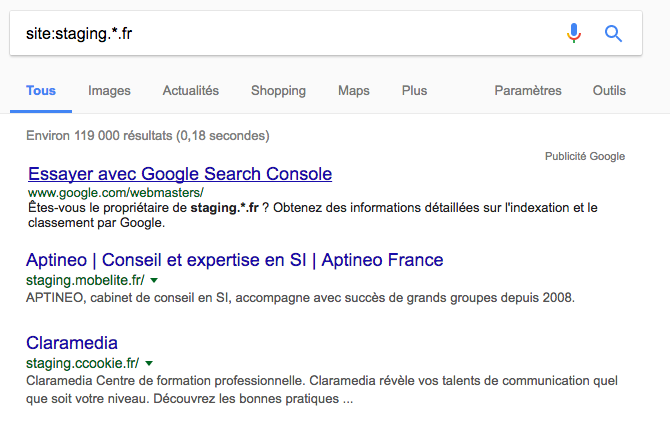Click the www.google.com/webmasters/ URL
This screenshot has width=670, height=424.
click(x=116, y=193)
